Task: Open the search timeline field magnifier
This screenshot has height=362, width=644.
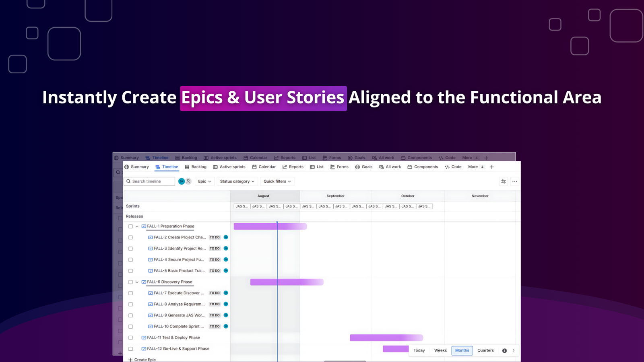Action: (x=128, y=181)
